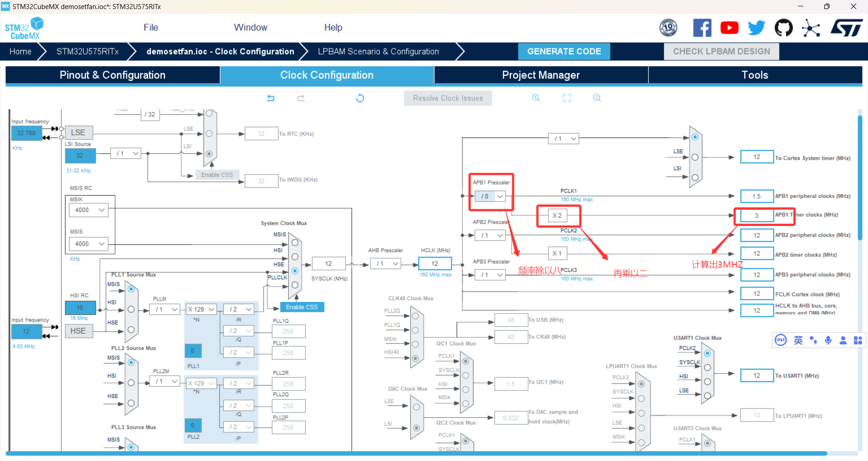
Task: Click the HSE block box
Action: (x=79, y=331)
